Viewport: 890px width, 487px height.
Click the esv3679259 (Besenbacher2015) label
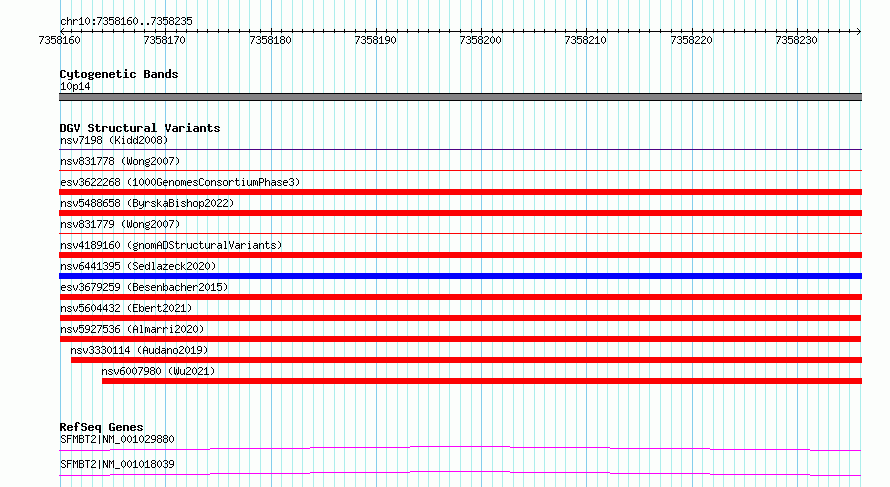click(144, 287)
